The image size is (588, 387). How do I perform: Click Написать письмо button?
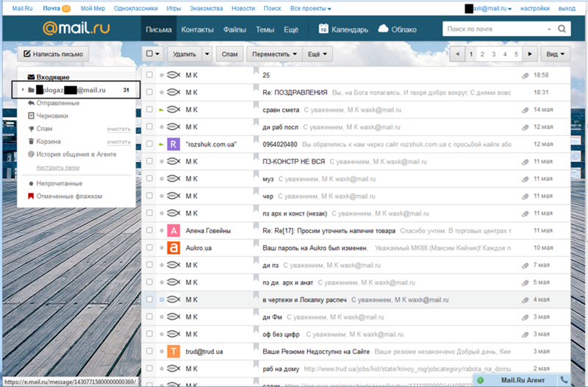53,54
